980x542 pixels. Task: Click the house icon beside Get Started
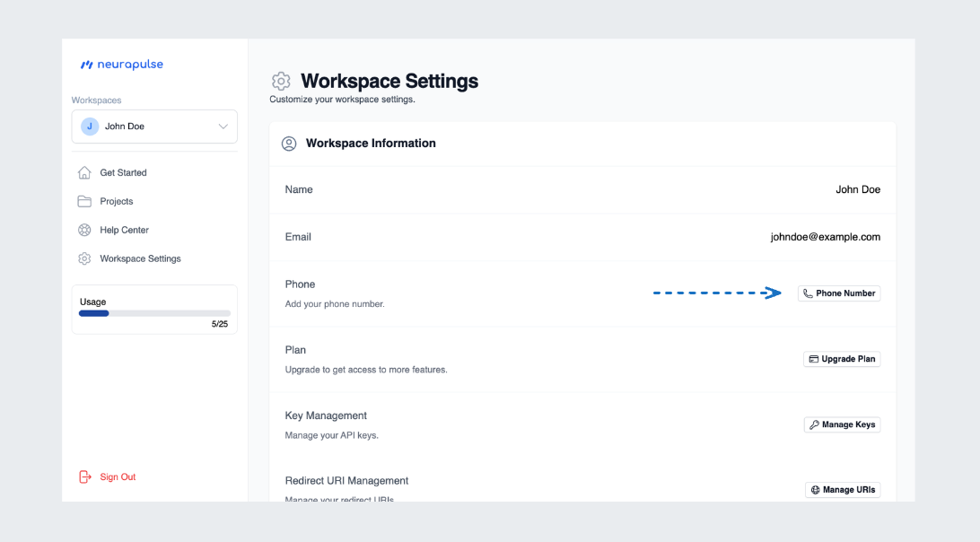(x=84, y=172)
